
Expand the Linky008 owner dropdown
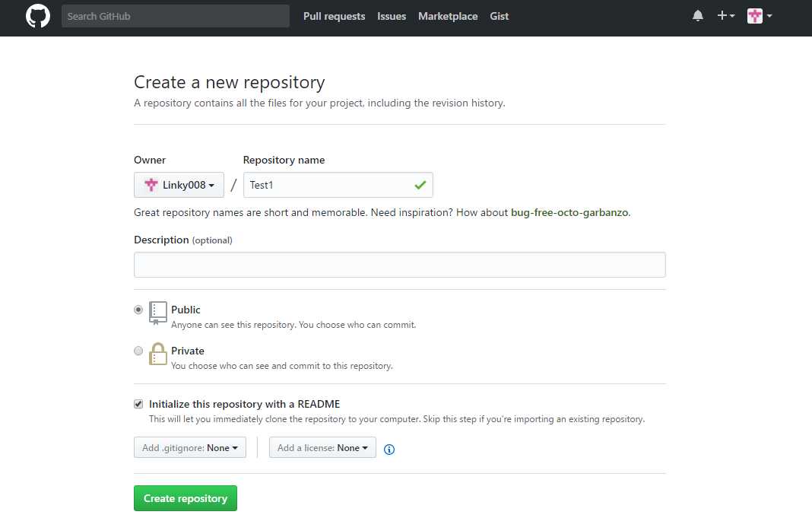point(179,185)
